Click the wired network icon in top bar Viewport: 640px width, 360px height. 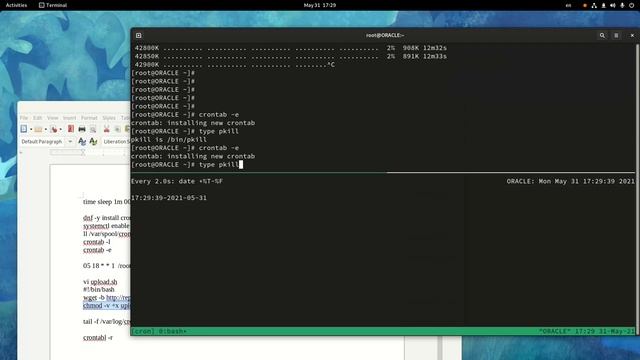(594, 5)
